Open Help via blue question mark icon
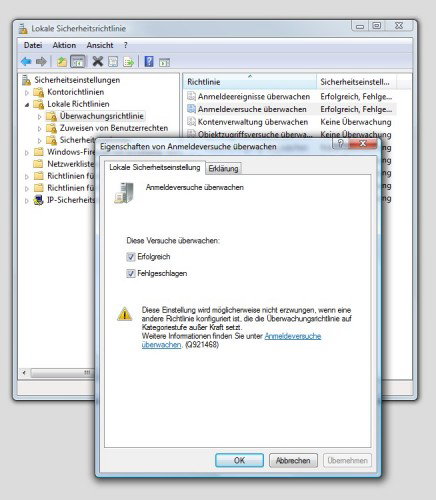The image size is (436, 500). [x=149, y=61]
